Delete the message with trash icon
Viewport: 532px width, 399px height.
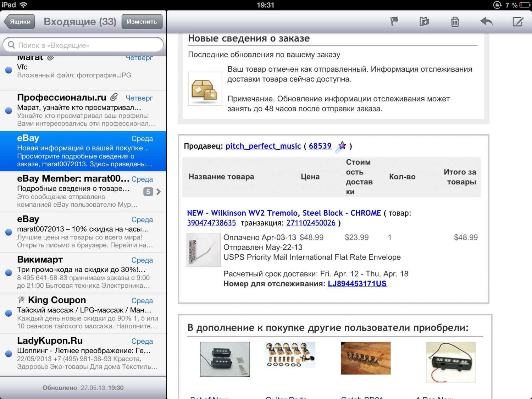click(x=455, y=22)
